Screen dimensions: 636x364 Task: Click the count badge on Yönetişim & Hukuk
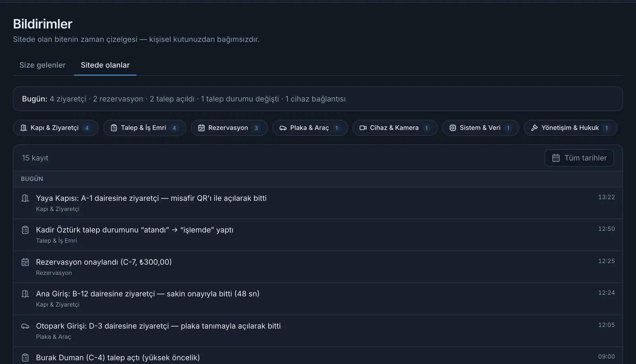(x=607, y=128)
